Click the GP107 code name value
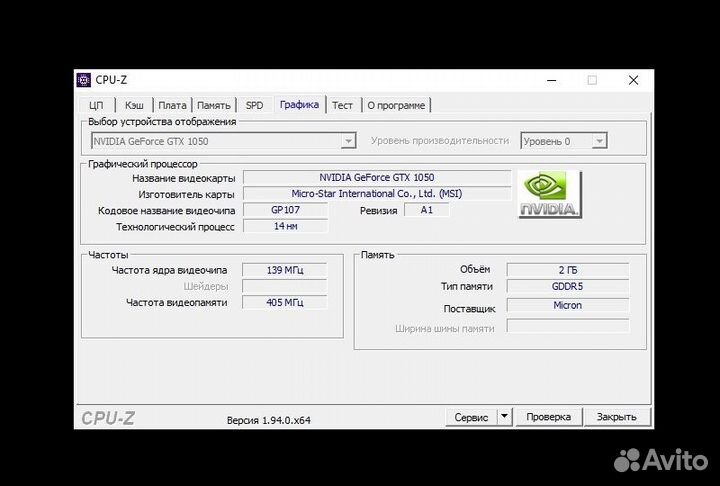The image size is (720, 486). (285, 210)
